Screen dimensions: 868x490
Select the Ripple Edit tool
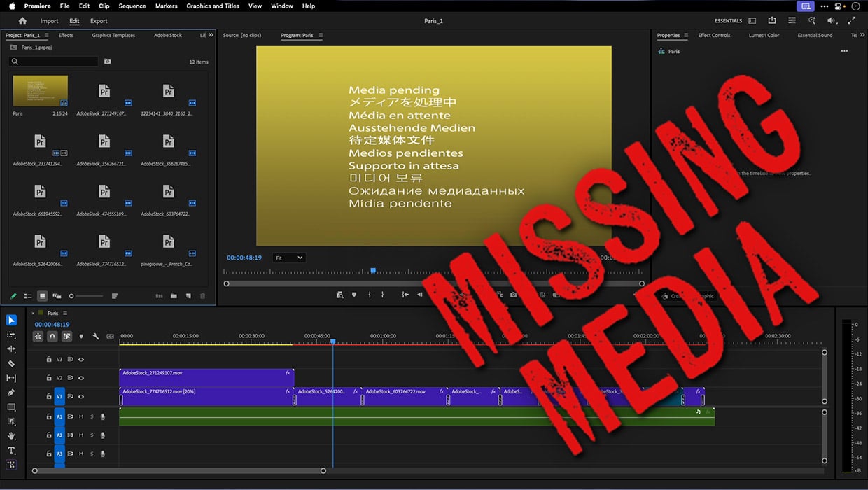[11, 349]
